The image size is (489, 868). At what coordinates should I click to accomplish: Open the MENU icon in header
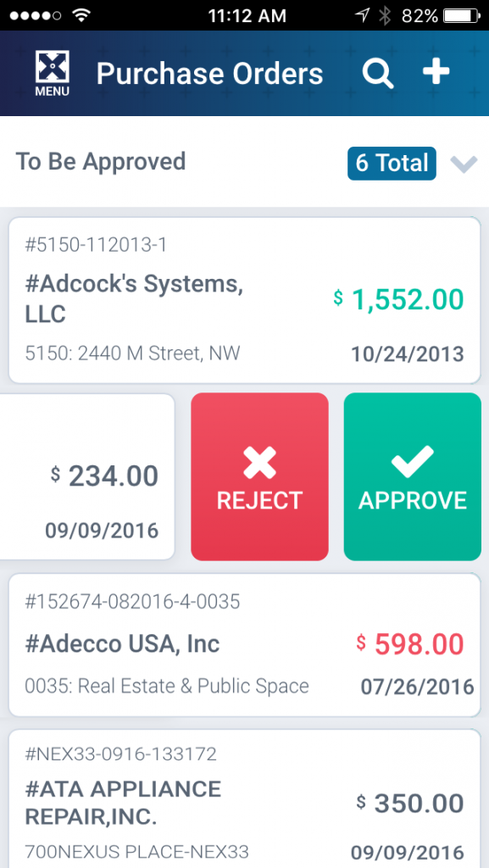click(x=52, y=73)
